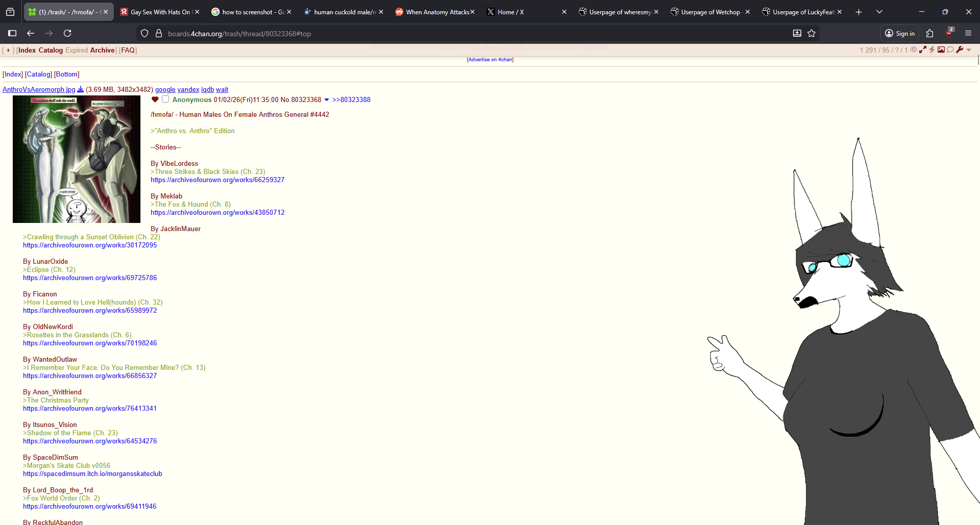Switch to Gay Sex With Hats On tab
Image resolution: width=980 pixels, height=525 pixels.
160,12
